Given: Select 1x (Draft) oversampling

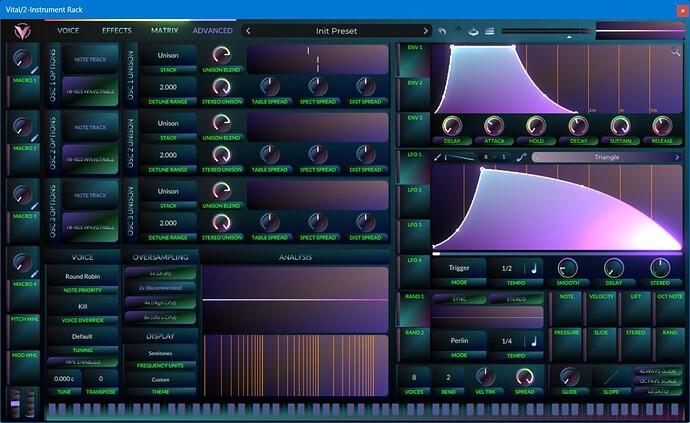Looking at the screenshot, I should (160, 273).
